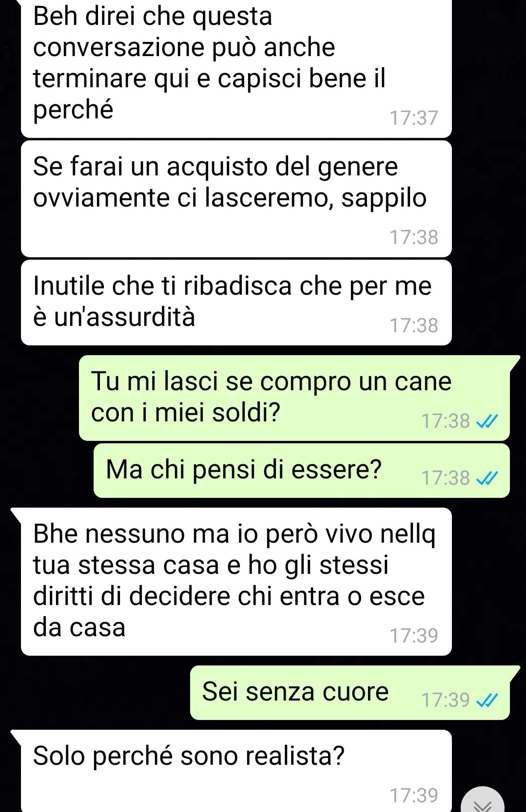
Task: Click blue ticks on 'Sei senza cuore' message
Action: click(x=487, y=700)
